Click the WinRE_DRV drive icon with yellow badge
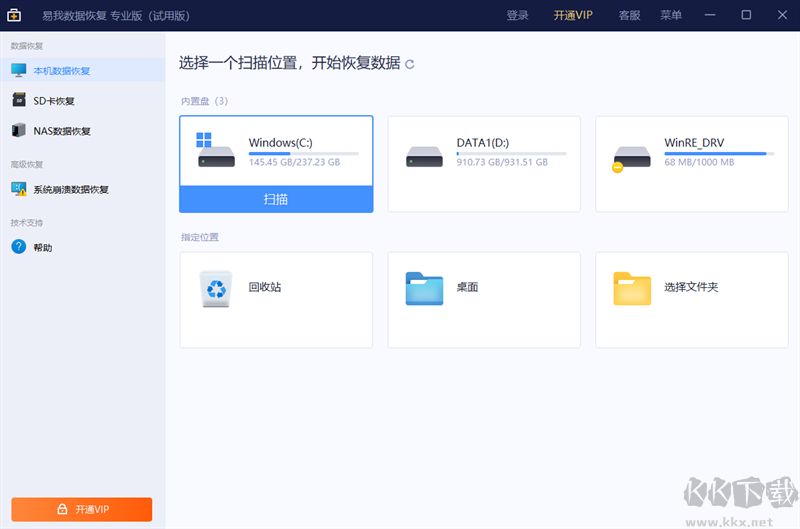800x529 pixels. (631, 159)
